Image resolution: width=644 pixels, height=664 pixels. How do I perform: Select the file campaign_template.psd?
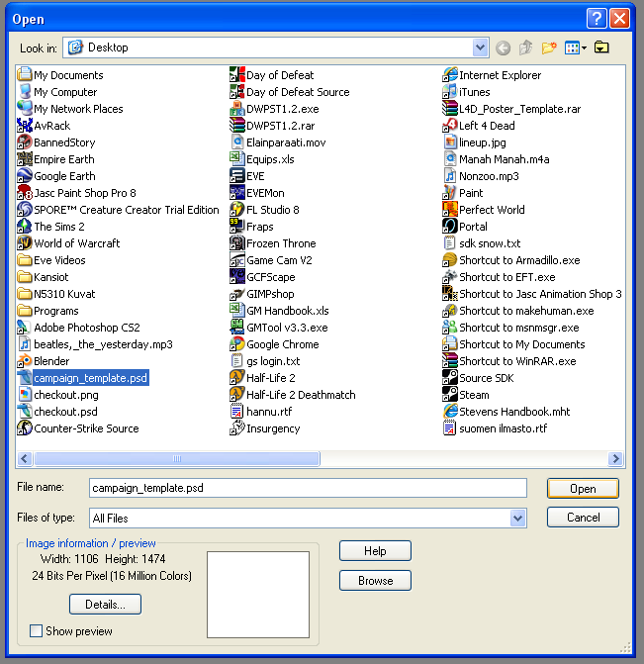click(x=82, y=378)
